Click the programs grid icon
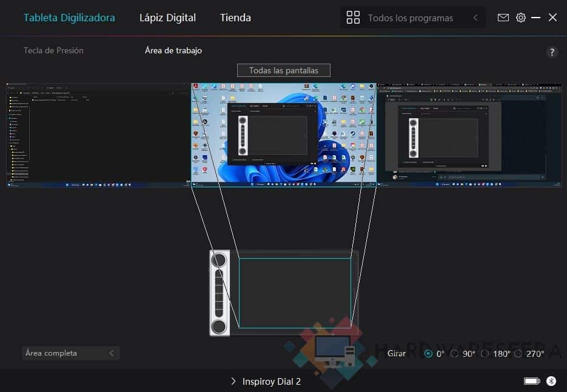The image size is (567, 392). (x=353, y=18)
